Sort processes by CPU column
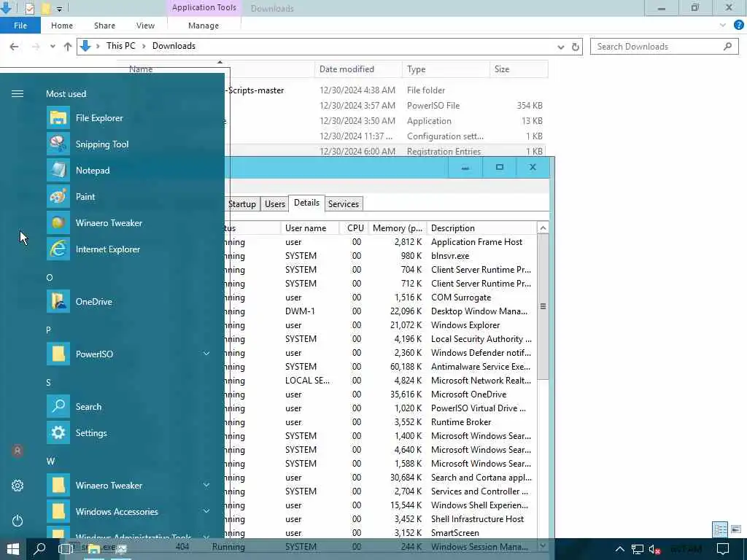The height and width of the screenshot is (560, 747). click(353, 228)
